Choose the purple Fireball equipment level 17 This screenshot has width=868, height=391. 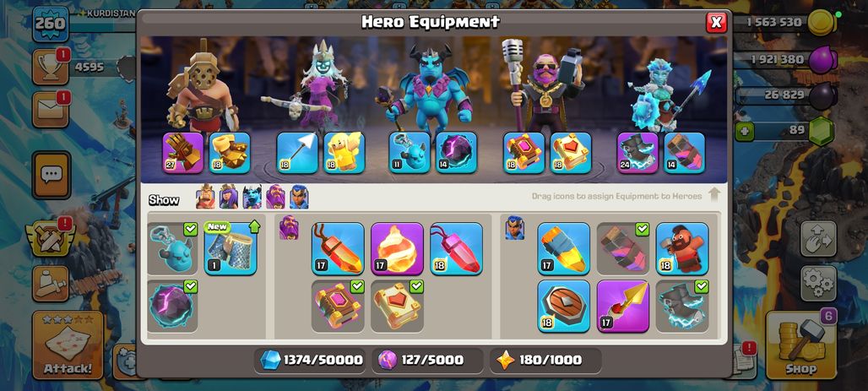[397, 248]
